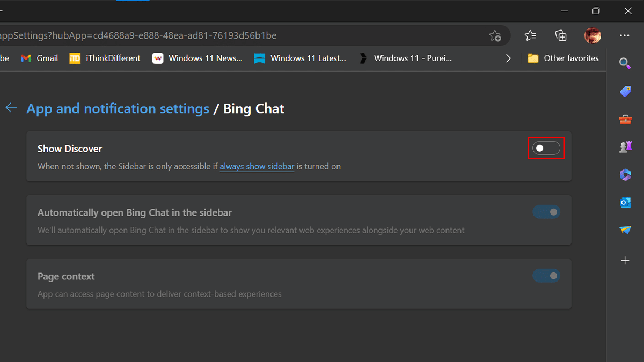The image size is (644, 362).
Task: Open the Tools briefcase icon in sidebar
Action: [625, 120]
